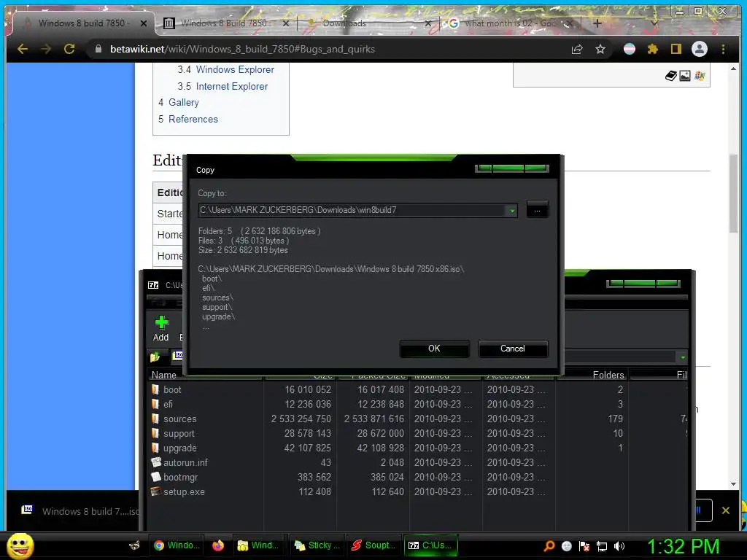Switch to the Chrome taskbar button
This screenshot has width=747, height=560.
pos(177,545)
